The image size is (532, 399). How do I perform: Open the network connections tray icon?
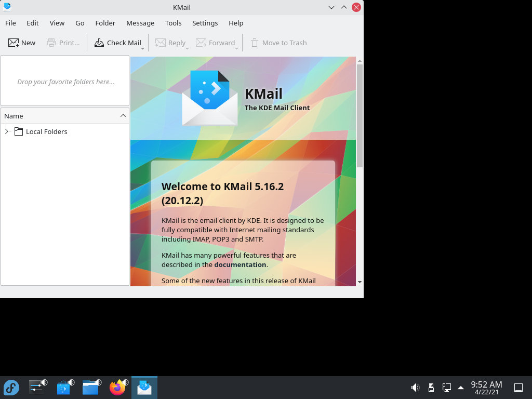click(446, 388)
